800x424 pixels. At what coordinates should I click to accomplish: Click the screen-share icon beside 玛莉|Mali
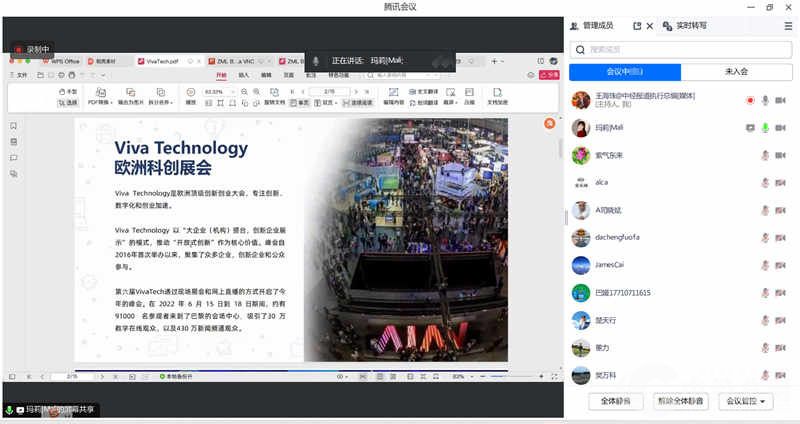[750, 128]
